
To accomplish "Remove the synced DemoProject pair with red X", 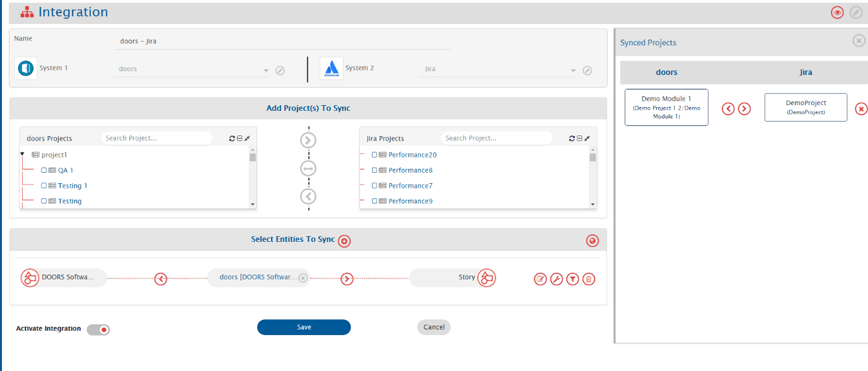I will [861, 109].
